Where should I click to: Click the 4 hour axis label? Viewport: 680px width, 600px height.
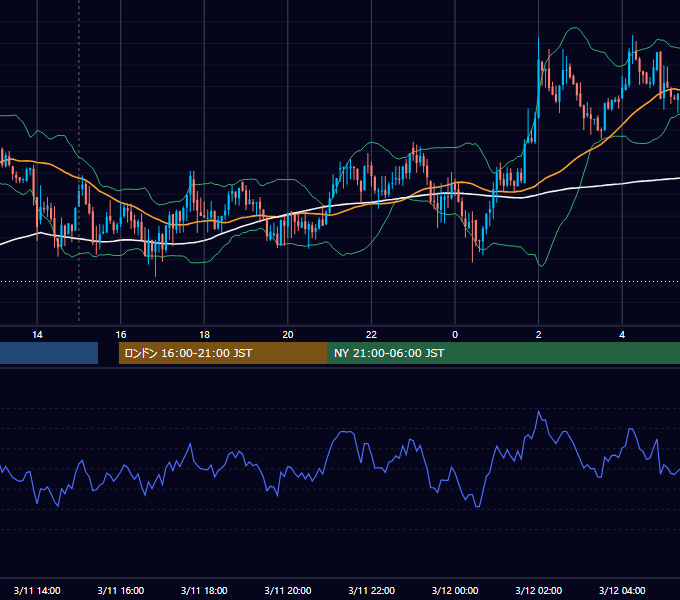[622, 335]
